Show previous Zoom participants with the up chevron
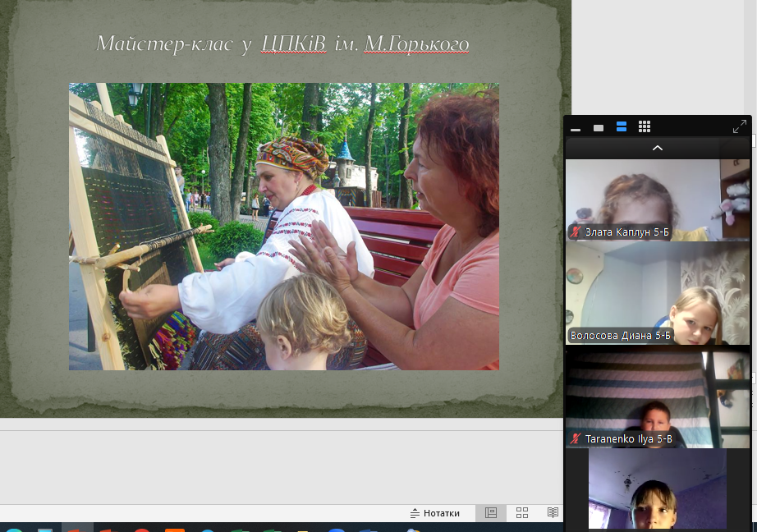This screenshot has width=757, height=532. pyautogui.click(x=657, y=149)
